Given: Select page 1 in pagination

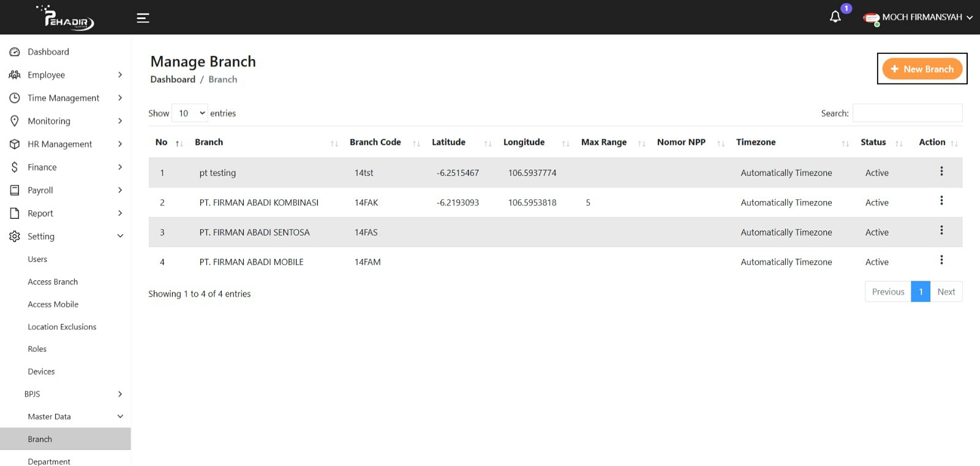Looking at the screenshot, I should [921, 292].
